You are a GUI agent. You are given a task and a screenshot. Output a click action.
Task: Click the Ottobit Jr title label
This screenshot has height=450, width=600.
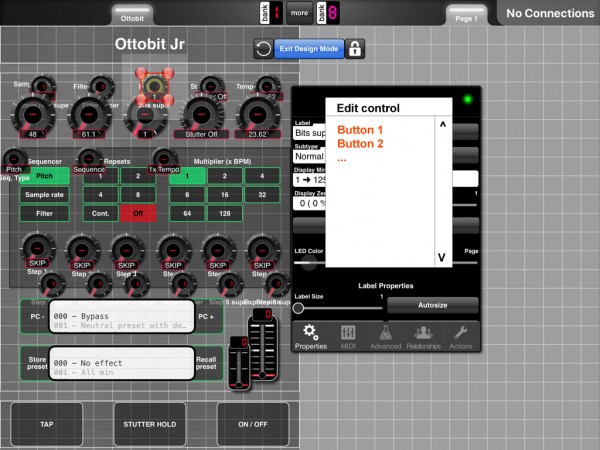150,44
